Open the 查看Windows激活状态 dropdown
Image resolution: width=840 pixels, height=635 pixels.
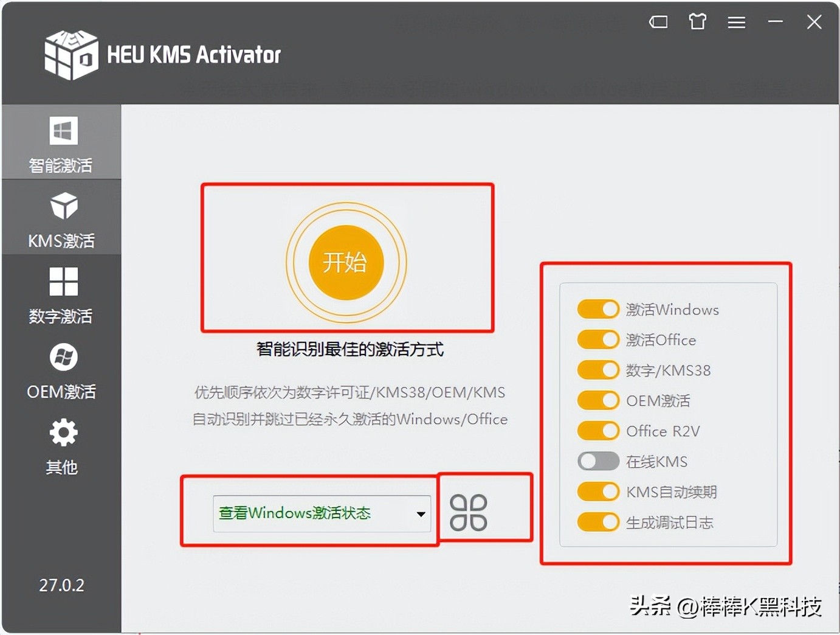322,513
